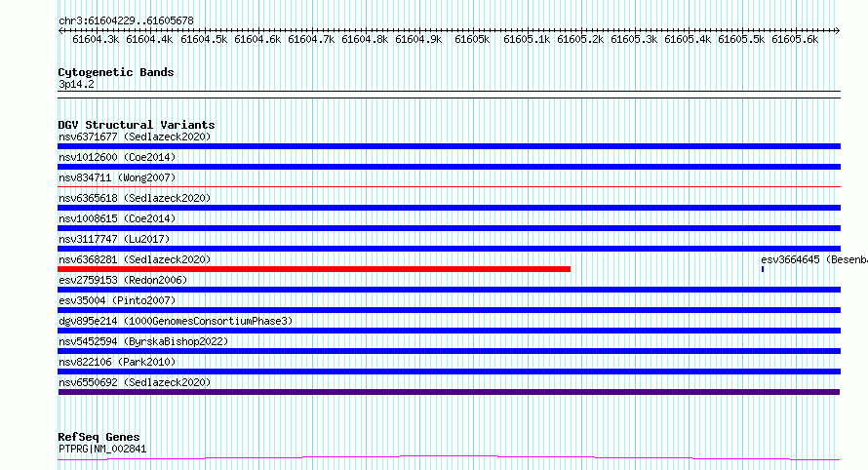Open variant nsv1012600 (Coe2014) label

tap(117, 157)
